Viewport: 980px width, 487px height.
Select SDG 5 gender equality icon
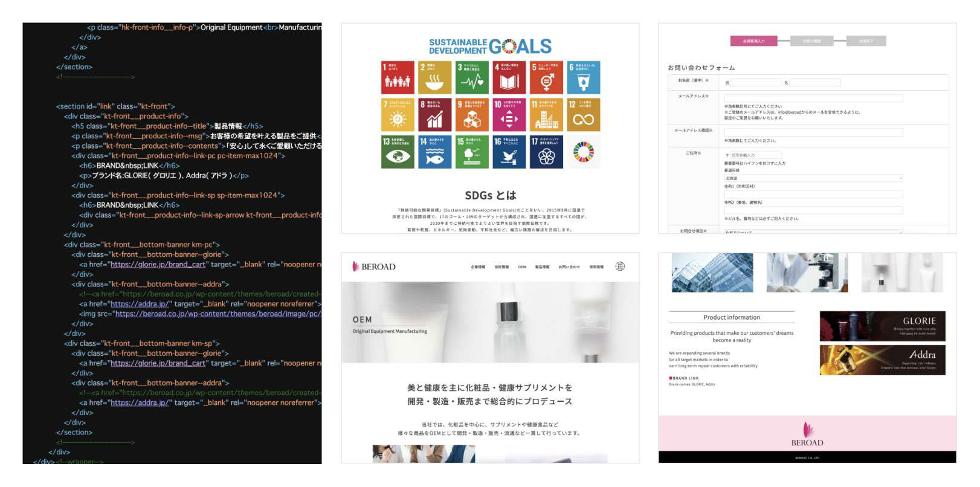(546, 77)
